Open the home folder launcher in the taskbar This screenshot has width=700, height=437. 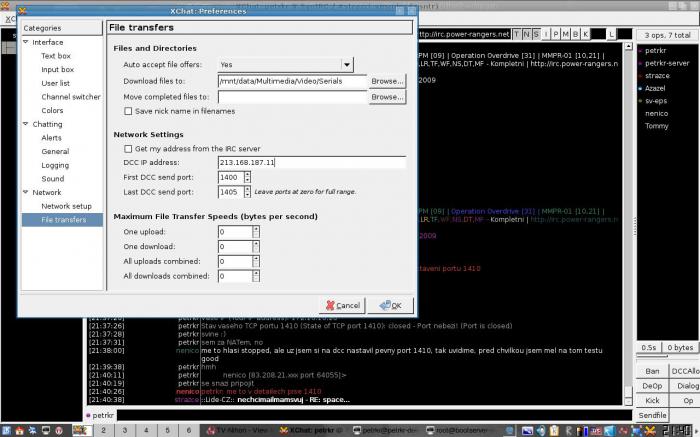click(x=19, y=430)
